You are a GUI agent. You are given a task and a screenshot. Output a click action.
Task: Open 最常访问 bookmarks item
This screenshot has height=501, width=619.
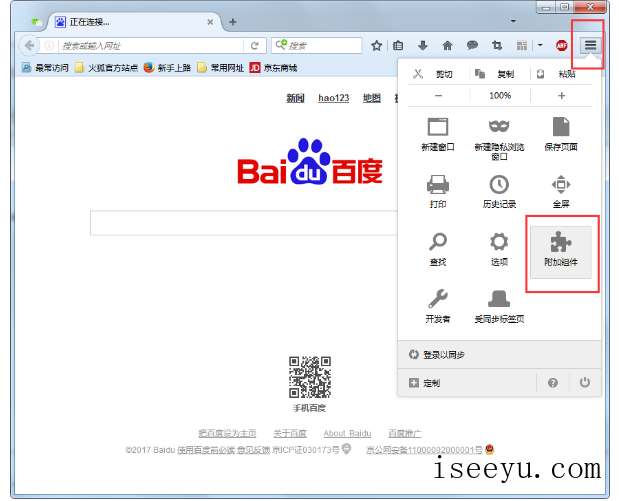(45, 68)
